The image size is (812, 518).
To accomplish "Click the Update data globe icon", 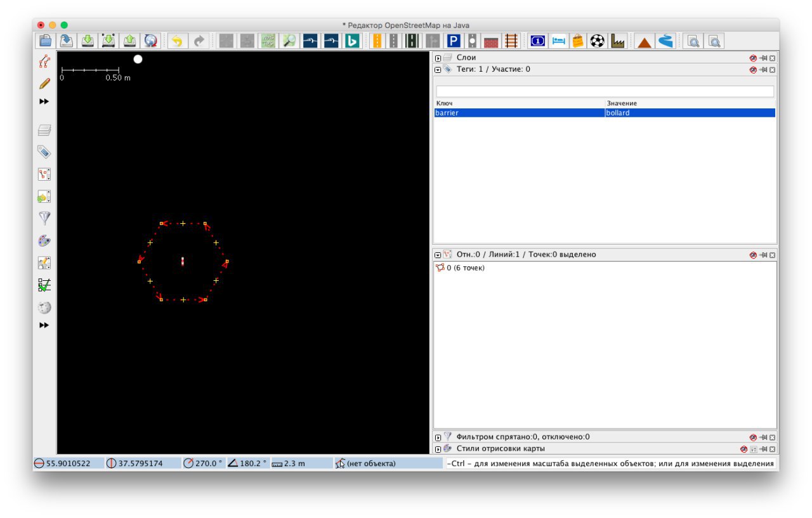I will [150, 41].
